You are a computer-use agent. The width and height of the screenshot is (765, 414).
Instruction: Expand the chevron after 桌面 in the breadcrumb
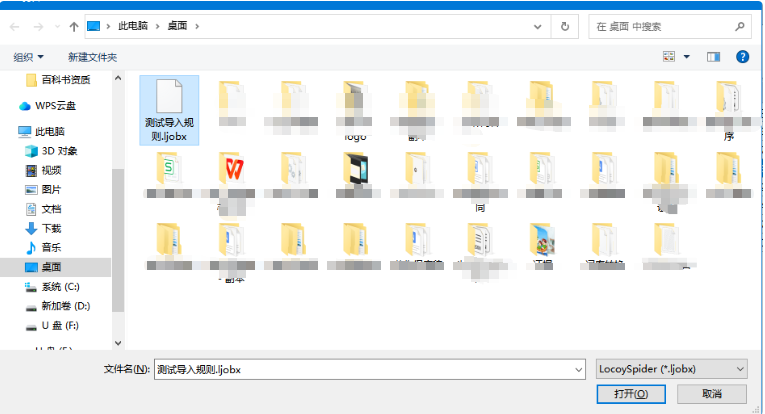coord(197,26)
